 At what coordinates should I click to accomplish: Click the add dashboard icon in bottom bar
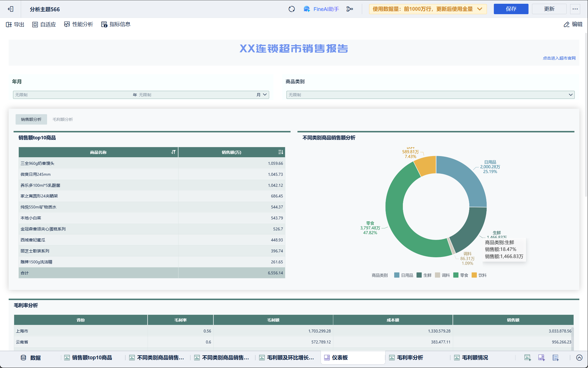coord(541,358)
